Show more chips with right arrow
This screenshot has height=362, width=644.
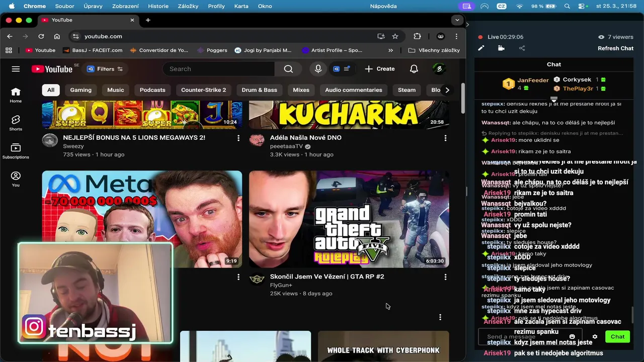(x=447, y=90)
